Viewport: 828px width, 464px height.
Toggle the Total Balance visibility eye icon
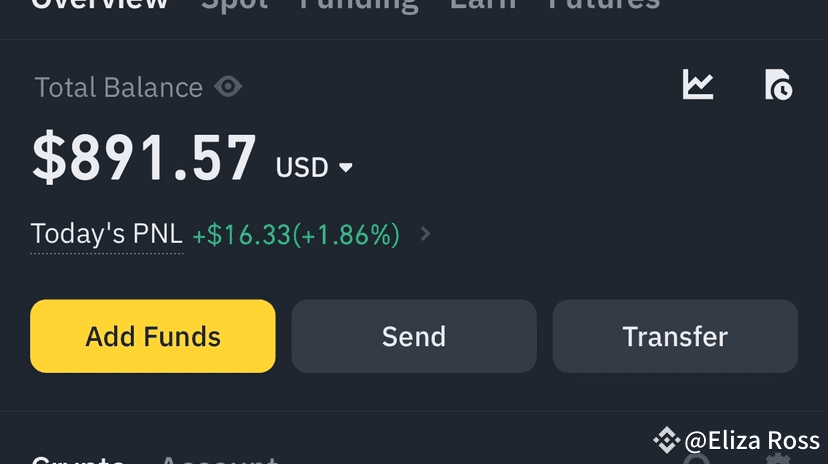(x=228, y=87)
